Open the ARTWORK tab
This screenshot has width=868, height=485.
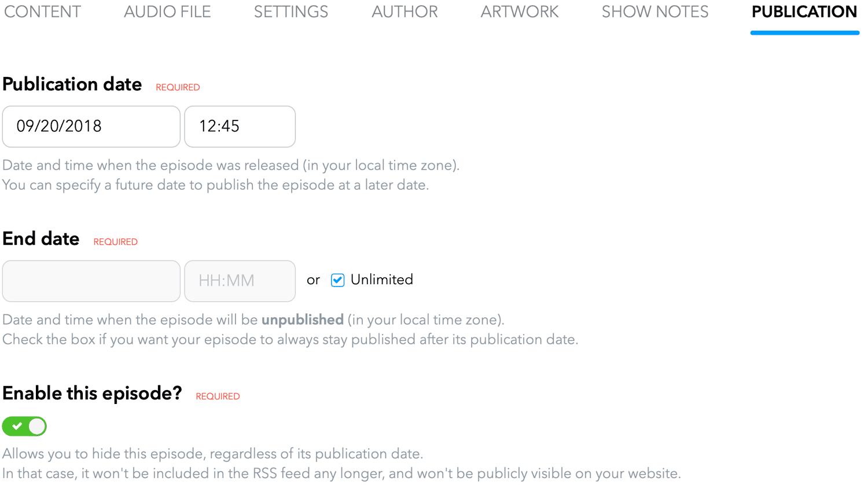coord(520,12)
